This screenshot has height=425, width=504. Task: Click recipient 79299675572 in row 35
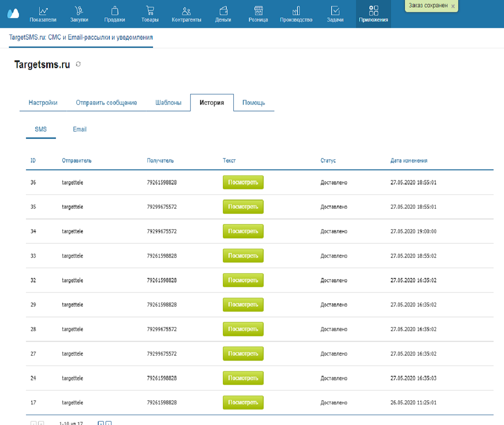(x=162, y=207)
